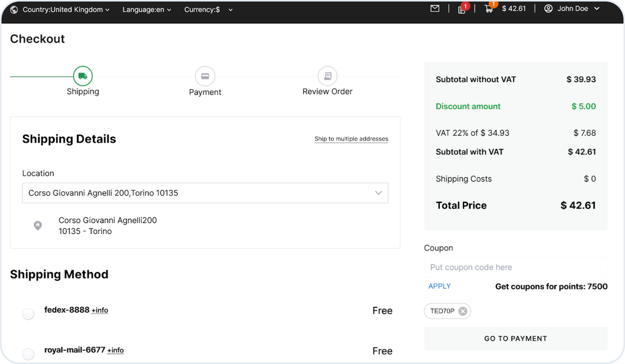This screenshot has height=364, width=625.
Task: Click the Review Order receipt step icon
Action: [x=327, y=76]
